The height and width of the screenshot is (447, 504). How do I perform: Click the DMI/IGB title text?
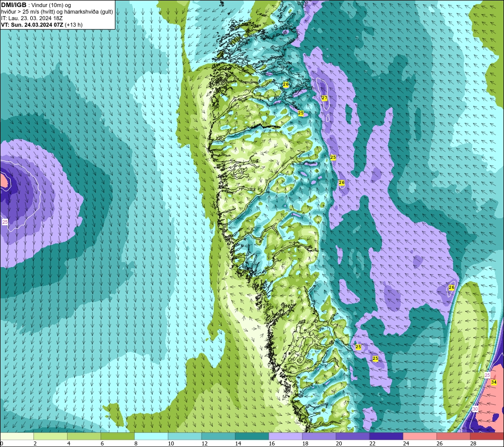14,5
